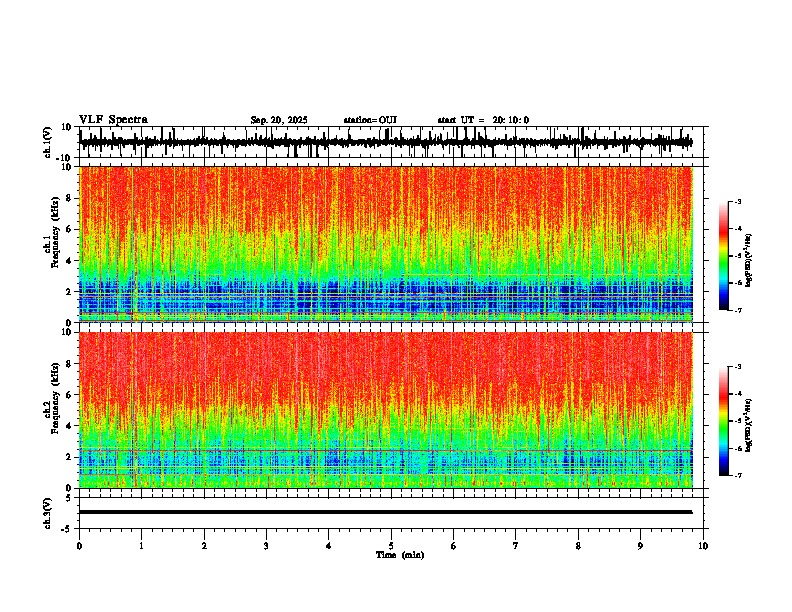Click time axis tick label "0"

(x=79, y=546)
